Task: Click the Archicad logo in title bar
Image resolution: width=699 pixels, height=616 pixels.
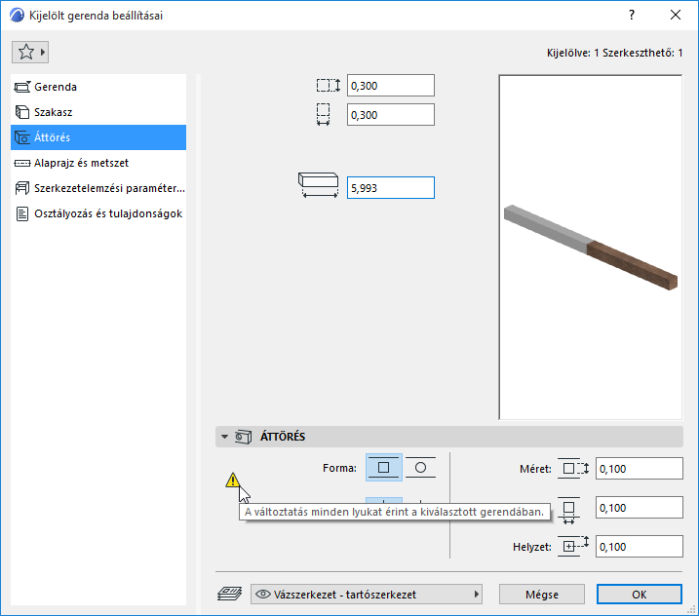Action: 17,16
